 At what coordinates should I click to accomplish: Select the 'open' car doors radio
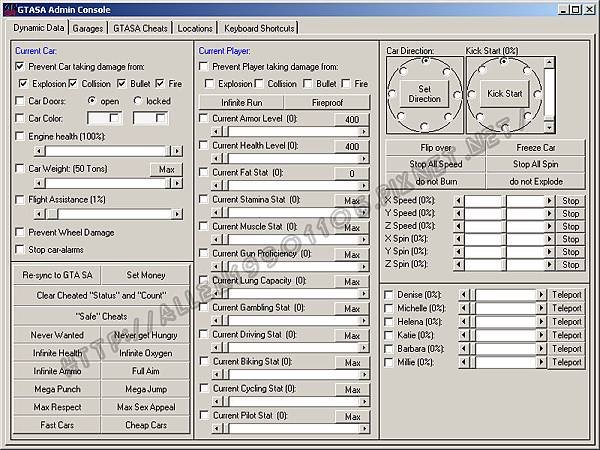click(91, 101)
